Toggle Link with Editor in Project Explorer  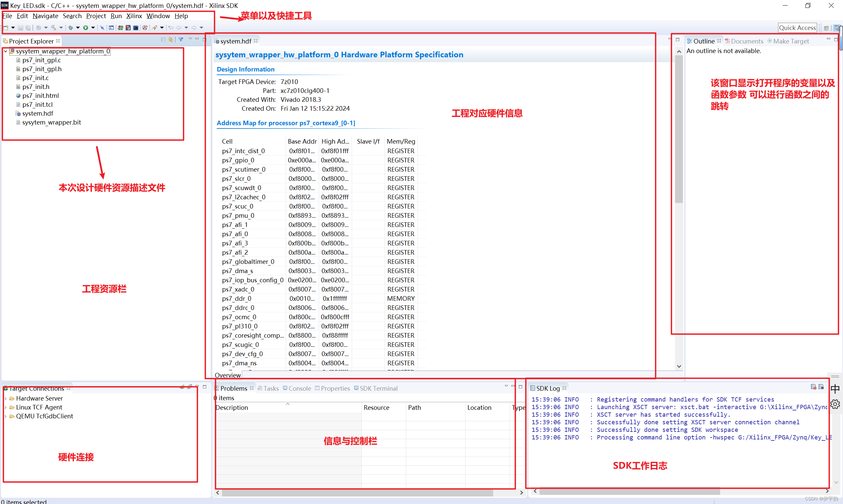pos(171,40)
